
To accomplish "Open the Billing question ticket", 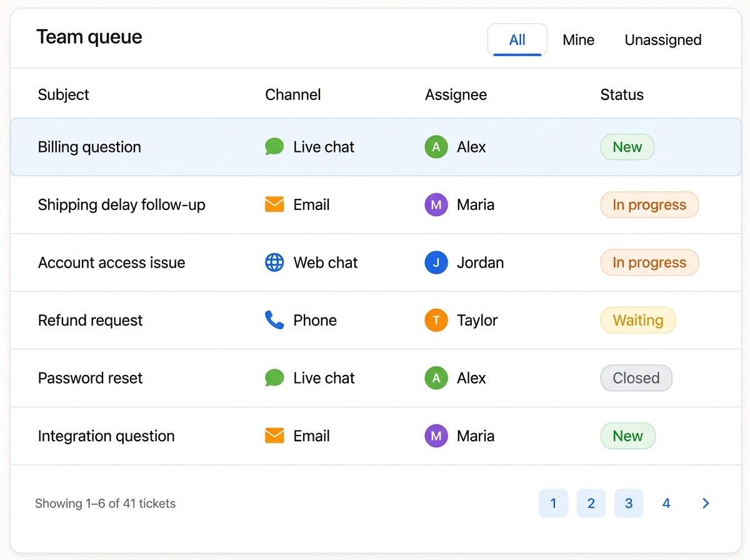I will click(89, 147).
